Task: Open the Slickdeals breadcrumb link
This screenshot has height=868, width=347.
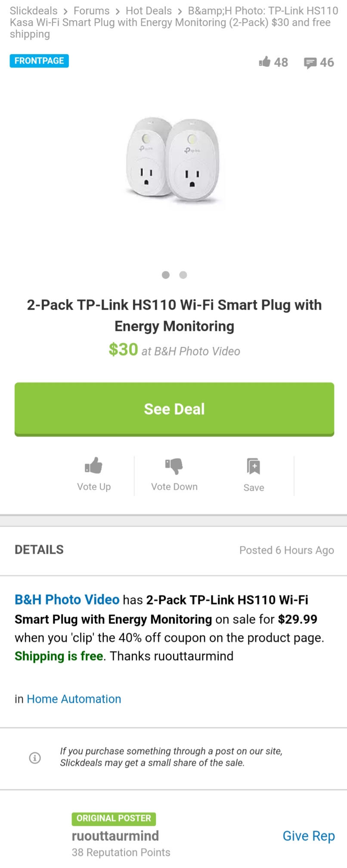Action: point(34,11)
